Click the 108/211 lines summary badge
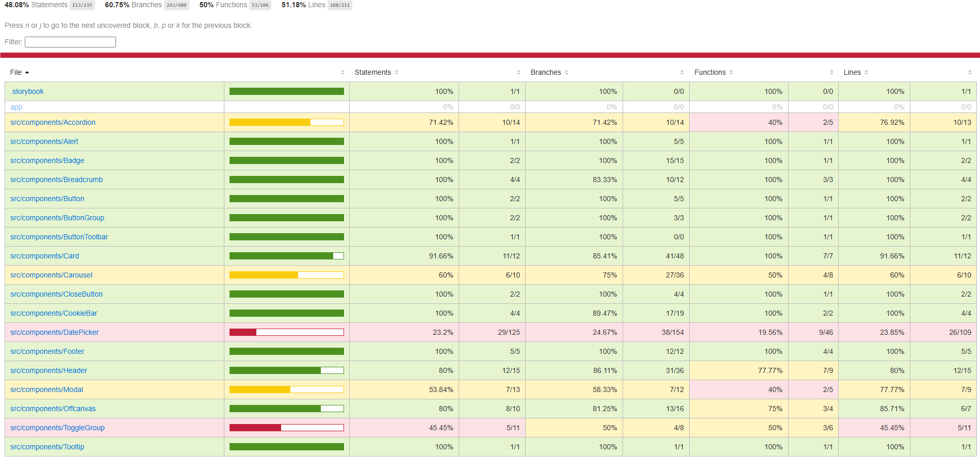 [x=340, y=5]
